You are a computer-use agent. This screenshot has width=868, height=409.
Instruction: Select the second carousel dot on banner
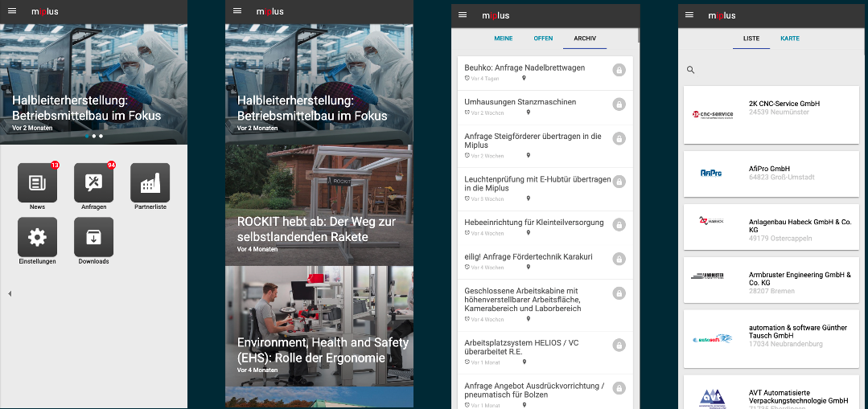click(x=93, y=136)
